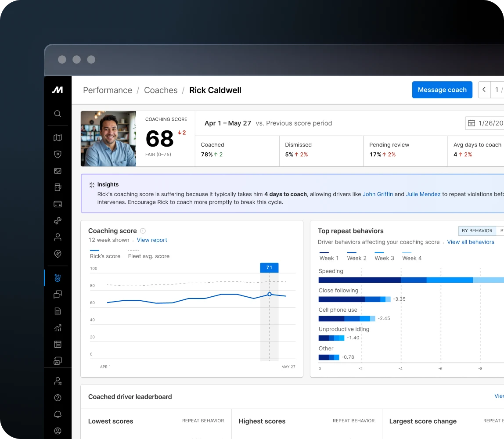Click the Other behavior bar
The image size is (504, 439).
[x=329, y=357]
